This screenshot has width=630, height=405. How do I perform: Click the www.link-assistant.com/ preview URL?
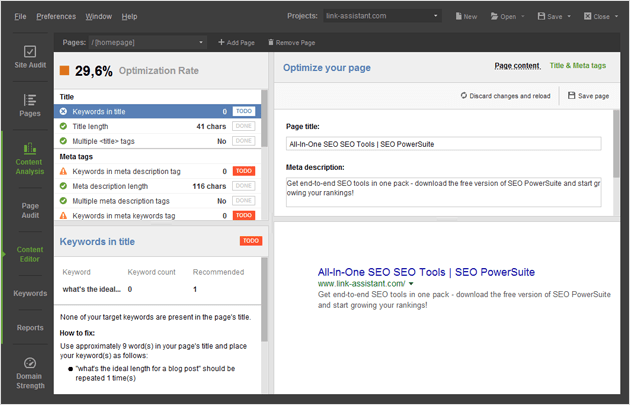pos(362,284)
